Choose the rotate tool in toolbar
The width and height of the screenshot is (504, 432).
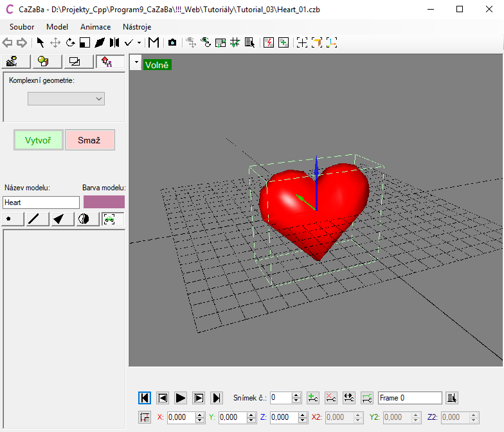(70, 43)
